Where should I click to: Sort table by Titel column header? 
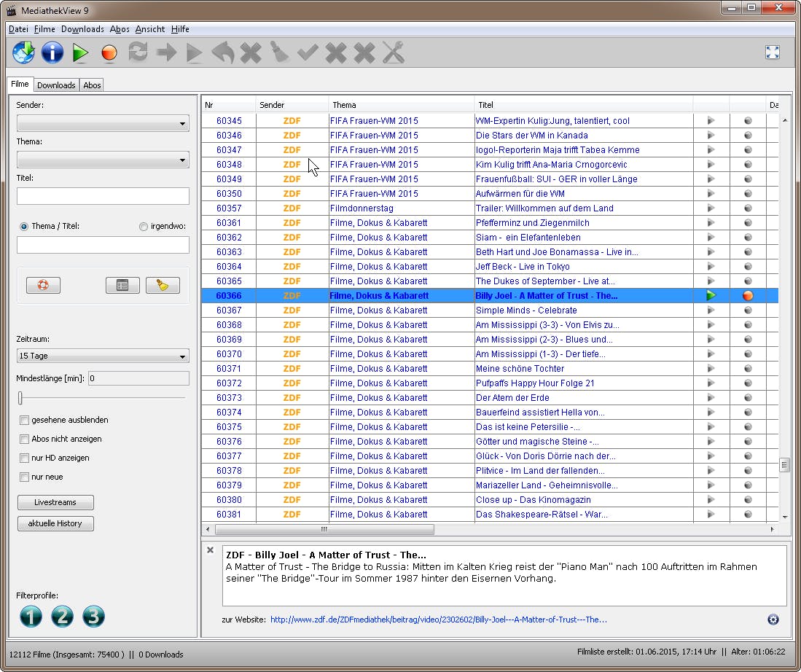(583, 105)
